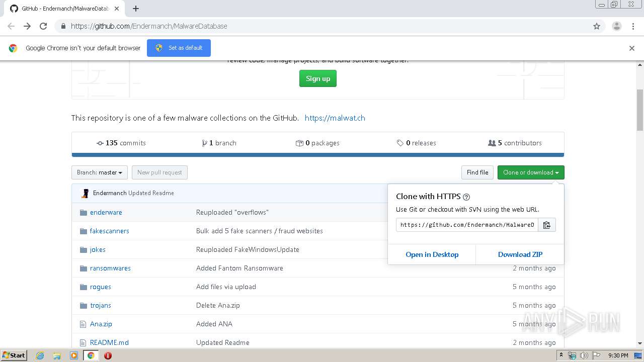This screenshot has height=362, width=644.
Task: Switch to the GitHub MalwareDatabase tab
Action: (x=65, y=9)
